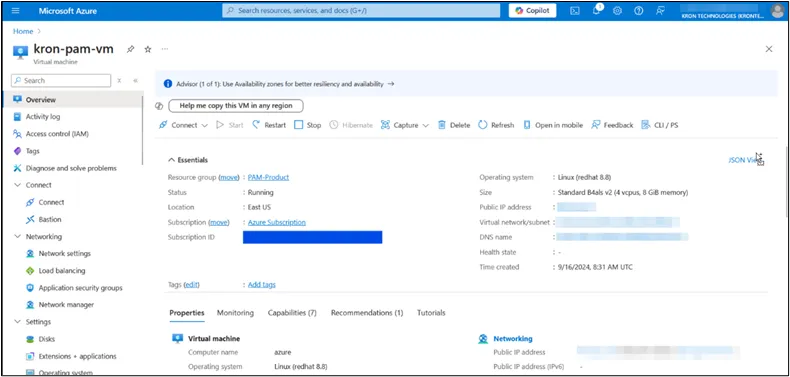Collapse the sidebar menu with double chevron
Viewport: 790px width, 377px height.
[x=136, y=81]
